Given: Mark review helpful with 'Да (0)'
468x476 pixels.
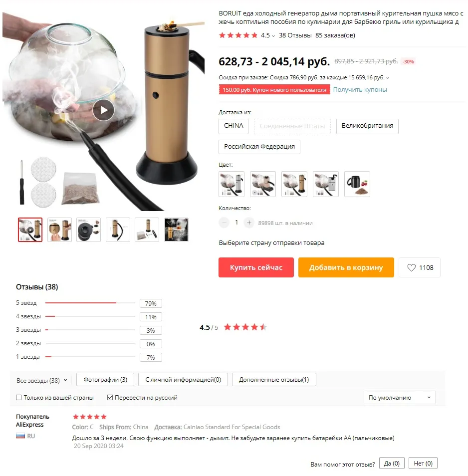Looking at the screenshot, I should point(392,463).
